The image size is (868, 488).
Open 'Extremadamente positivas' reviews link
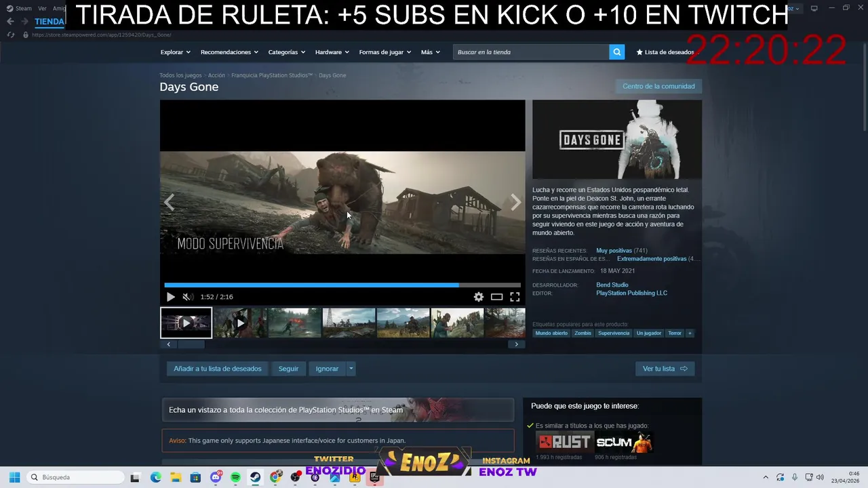coord(652,259)
